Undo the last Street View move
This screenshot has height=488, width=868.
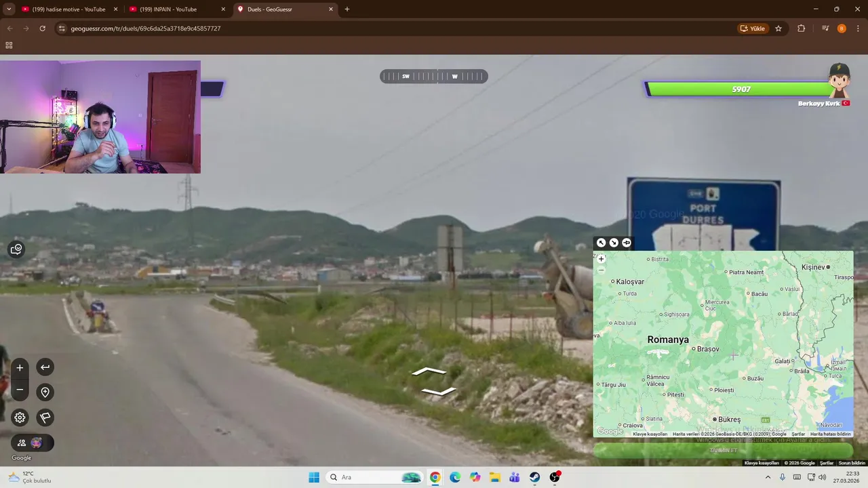click(x=45, y=367)
